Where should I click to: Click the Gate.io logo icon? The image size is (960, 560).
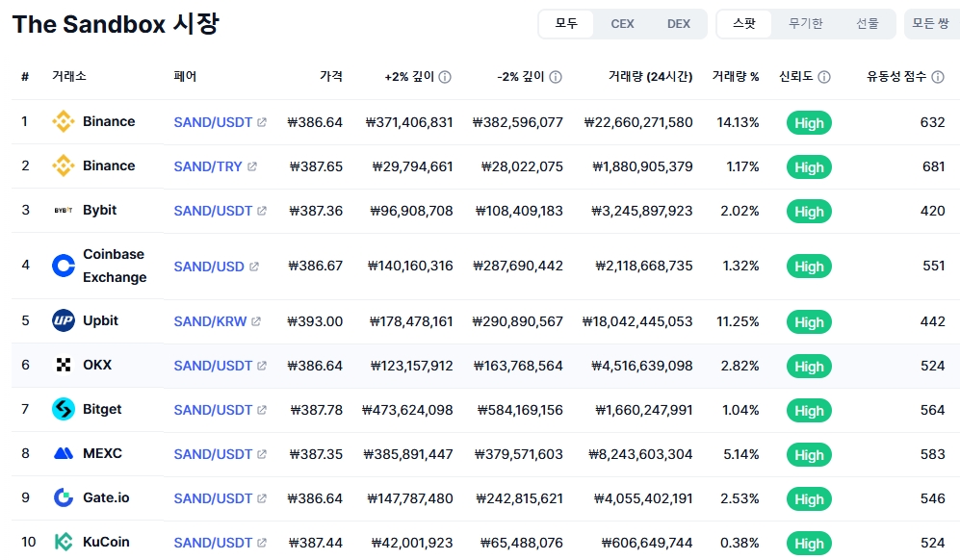click(63, 497)
